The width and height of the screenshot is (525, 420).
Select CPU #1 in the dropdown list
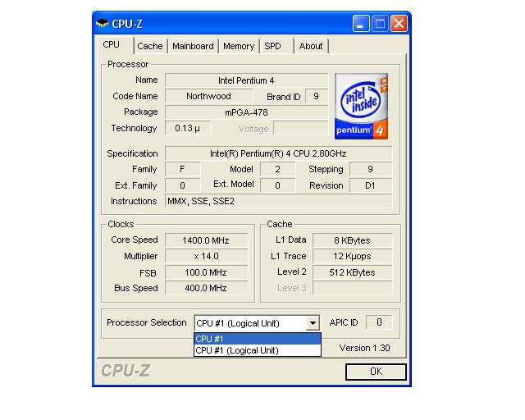coord(257,339)
